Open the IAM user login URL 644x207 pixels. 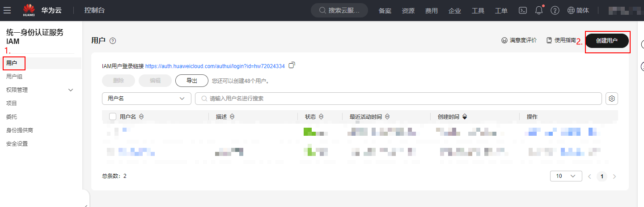coord(215,66)
